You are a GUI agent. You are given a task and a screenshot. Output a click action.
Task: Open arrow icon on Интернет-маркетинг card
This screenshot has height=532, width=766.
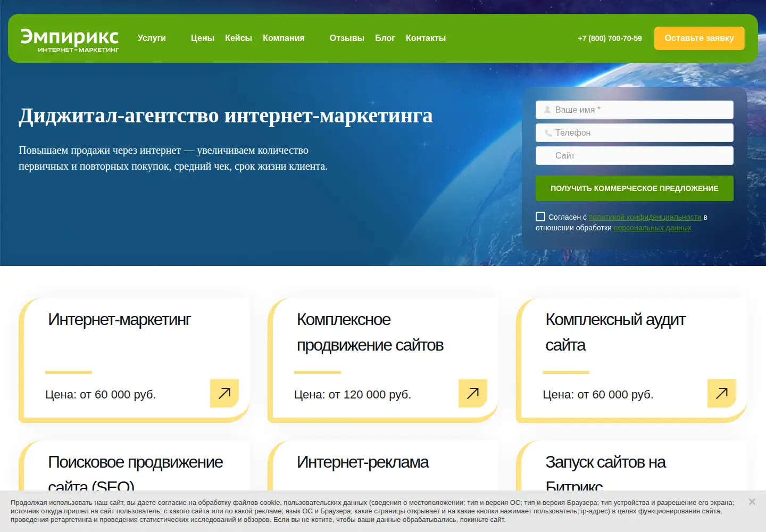tap(224, 393)
